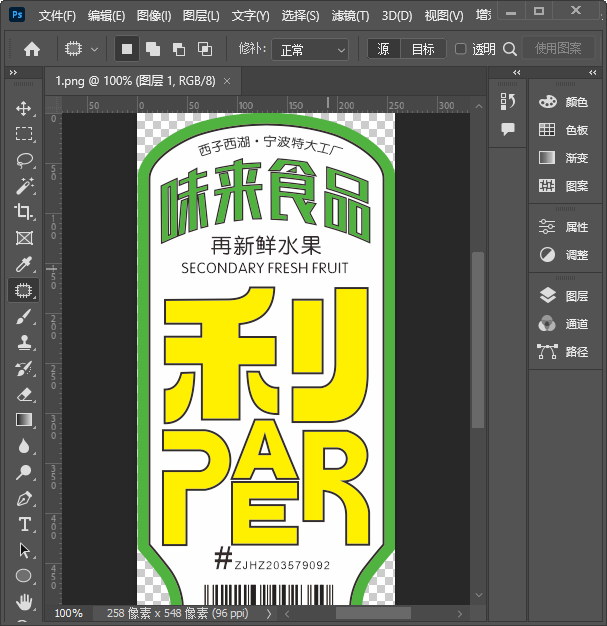Select the Horizontal Type tool

coord(24,524)
